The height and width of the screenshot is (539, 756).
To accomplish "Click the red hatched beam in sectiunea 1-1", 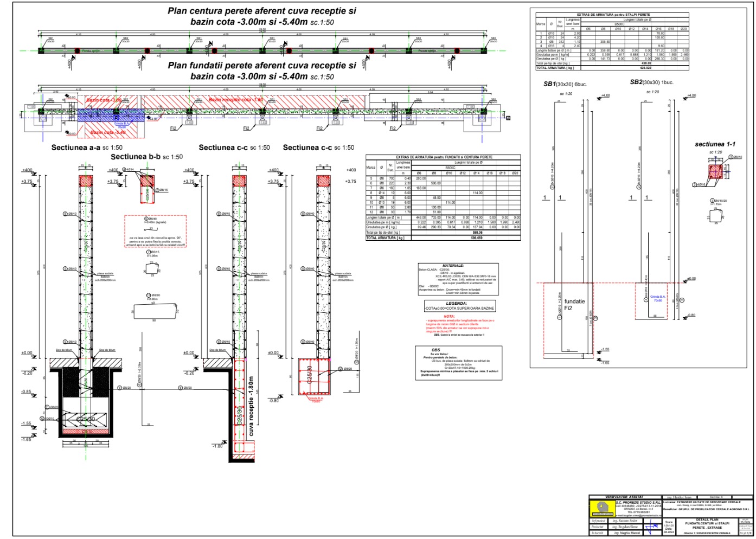I will pos(715,173).
